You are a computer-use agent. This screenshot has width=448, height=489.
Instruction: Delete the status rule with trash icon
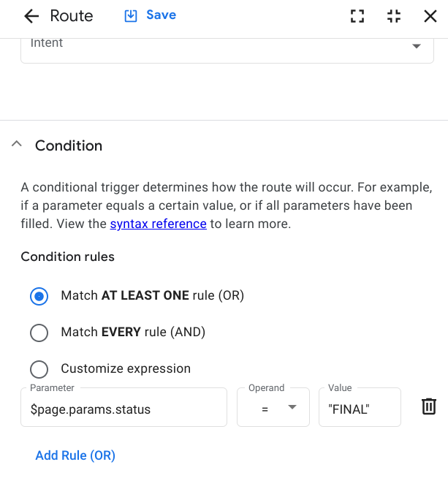tap(429, 406)
